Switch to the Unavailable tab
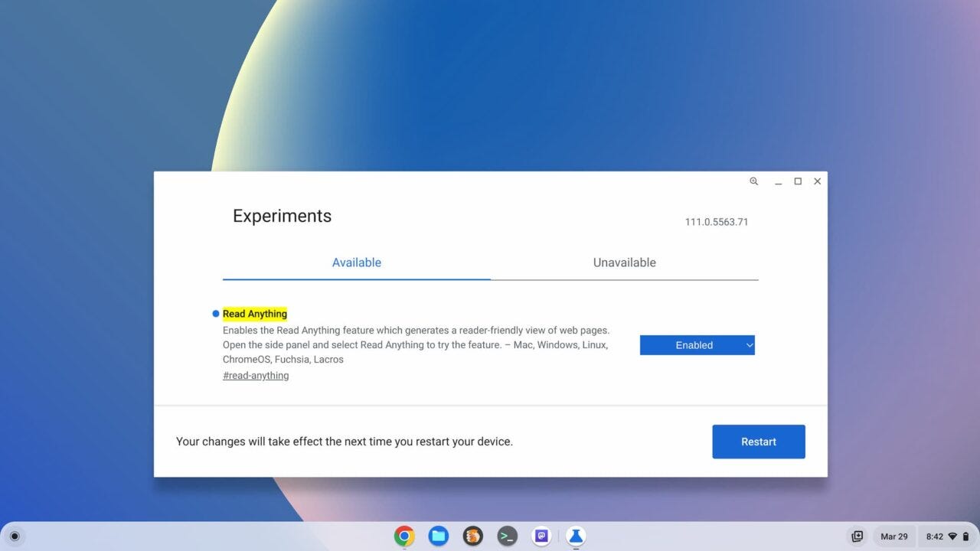 tap(625, 262)
